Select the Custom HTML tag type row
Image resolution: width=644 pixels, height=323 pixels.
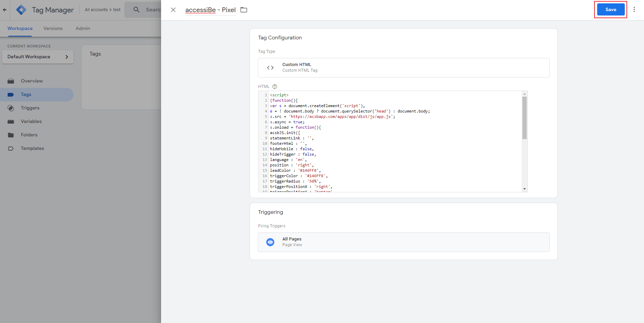click(403, 67)
